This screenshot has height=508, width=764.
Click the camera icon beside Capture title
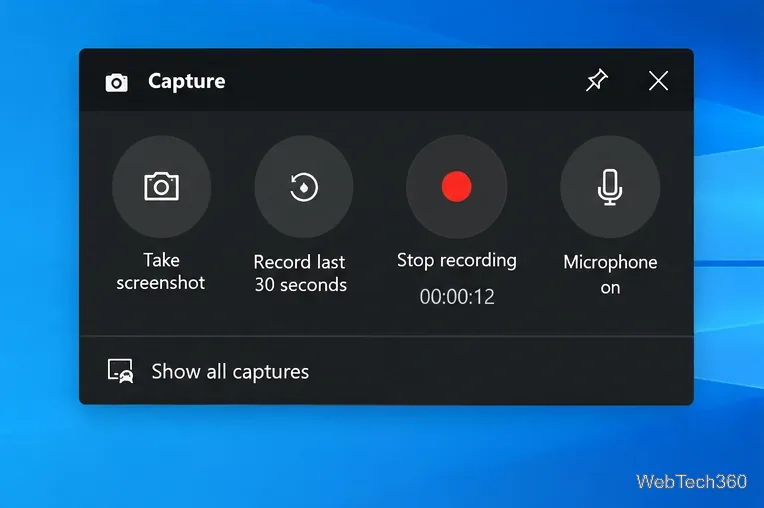click(116, 82)
